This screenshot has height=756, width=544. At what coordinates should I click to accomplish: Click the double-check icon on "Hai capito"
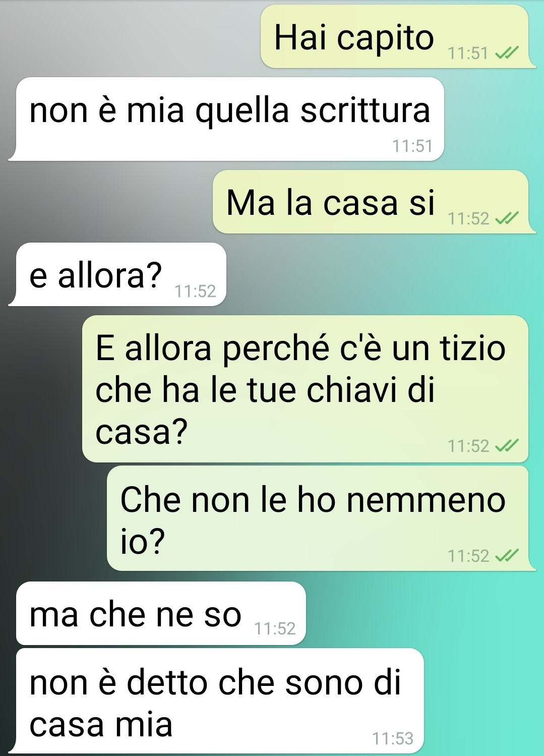[507, 53]
